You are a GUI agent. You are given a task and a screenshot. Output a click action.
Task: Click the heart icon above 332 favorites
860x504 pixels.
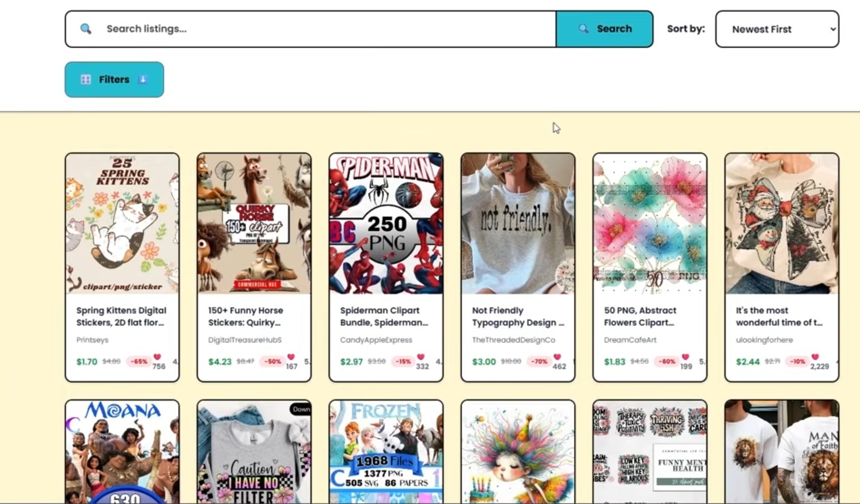pyautogui.click(x=421, y=357)
